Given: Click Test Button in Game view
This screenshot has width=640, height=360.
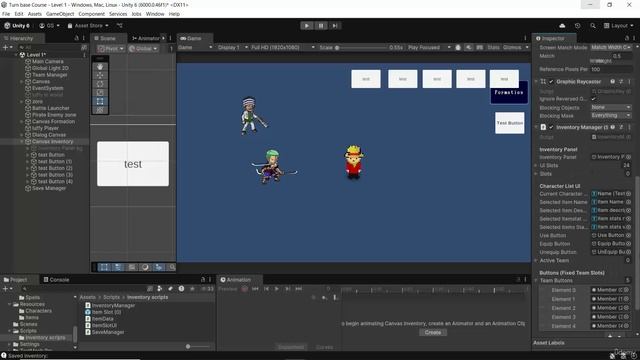Looking at the screenshot, I should coord(509,123).
